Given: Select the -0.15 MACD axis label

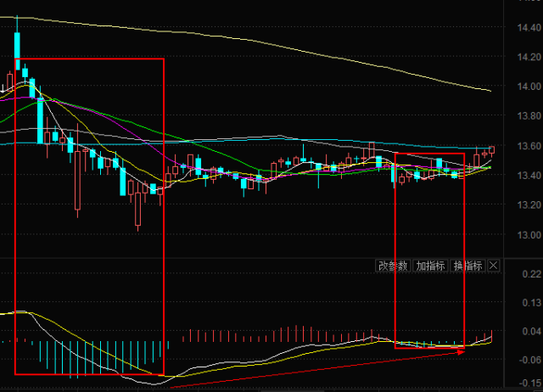Looking at the screenshot, I should coord(530,383).
